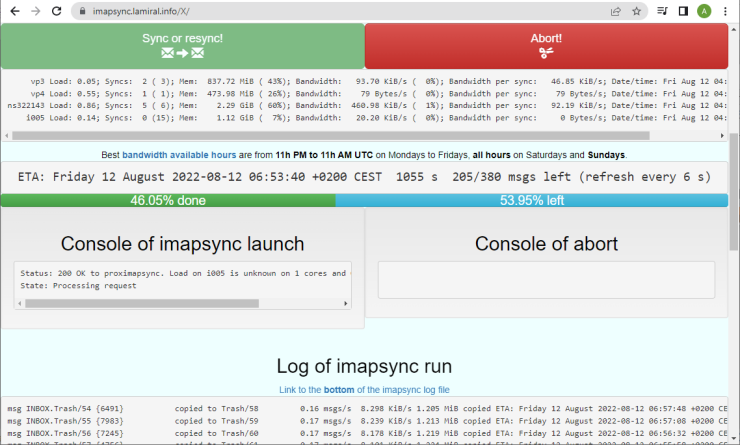Click the right arrow of launch console scrollbar
The image size is (740, 445).
point(345,303)
